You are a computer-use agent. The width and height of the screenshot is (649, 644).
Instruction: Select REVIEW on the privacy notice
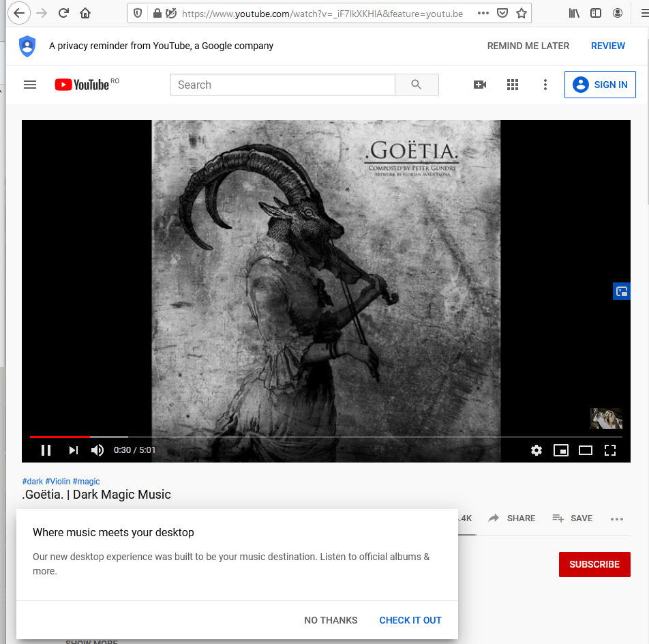(607, 46)
